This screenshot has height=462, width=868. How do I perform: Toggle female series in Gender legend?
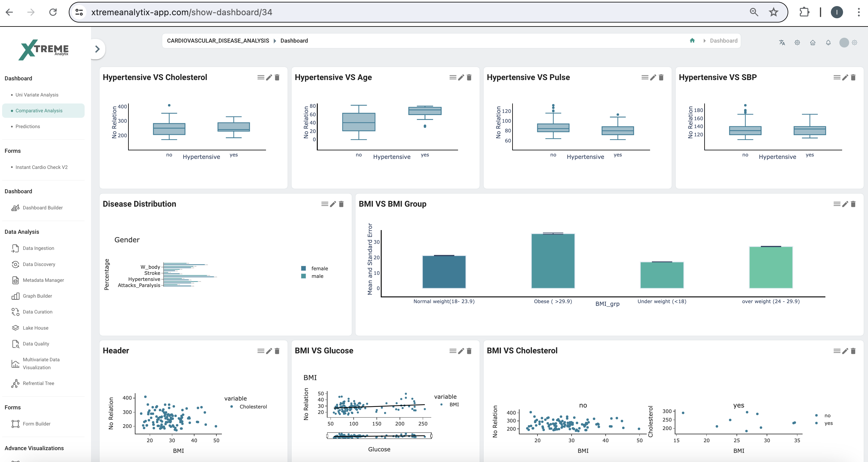click(x=314, y=268)
